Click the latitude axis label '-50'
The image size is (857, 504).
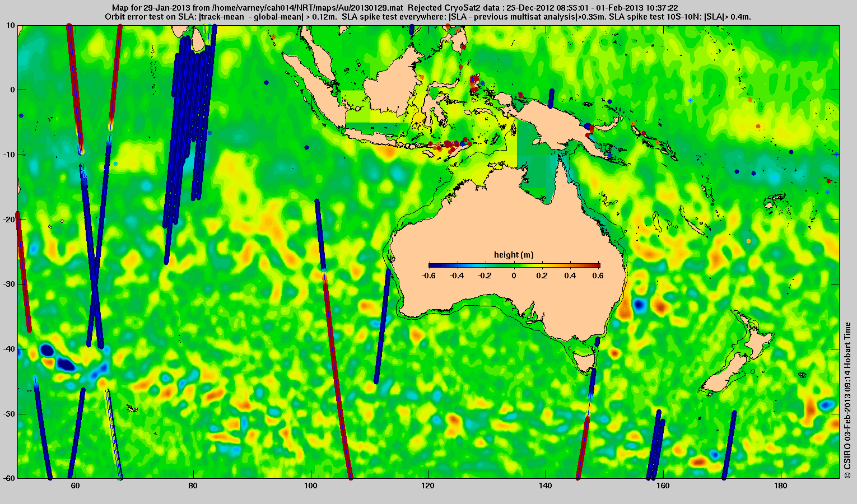click(10, 414)
